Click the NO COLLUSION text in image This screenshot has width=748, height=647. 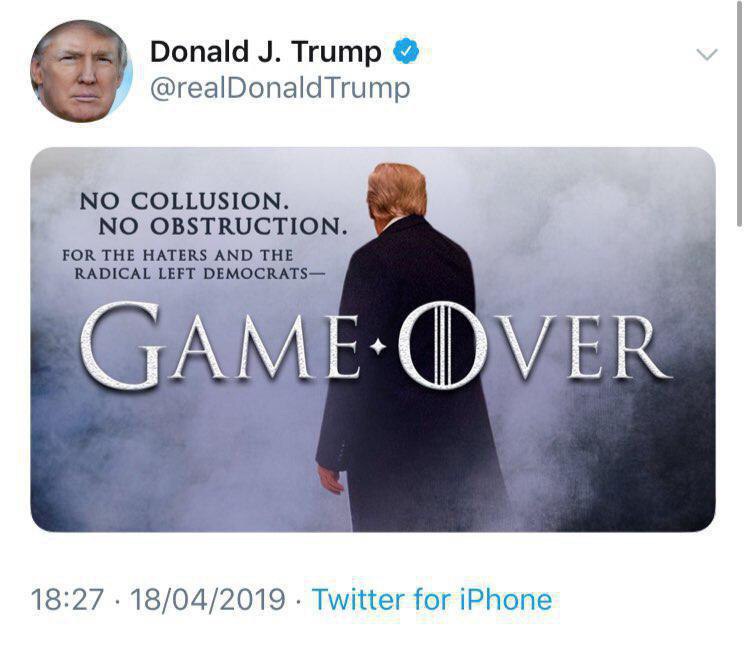[x=184, y=201]
